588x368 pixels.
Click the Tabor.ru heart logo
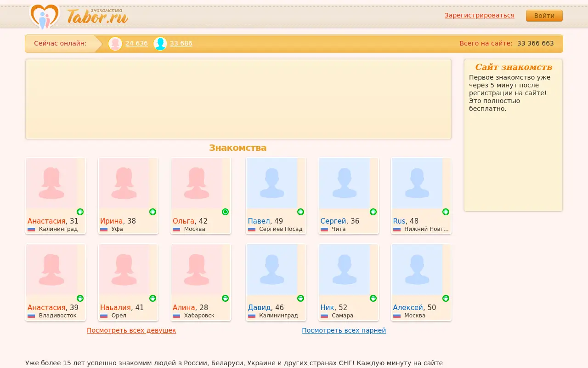click(x=45, y=17)
